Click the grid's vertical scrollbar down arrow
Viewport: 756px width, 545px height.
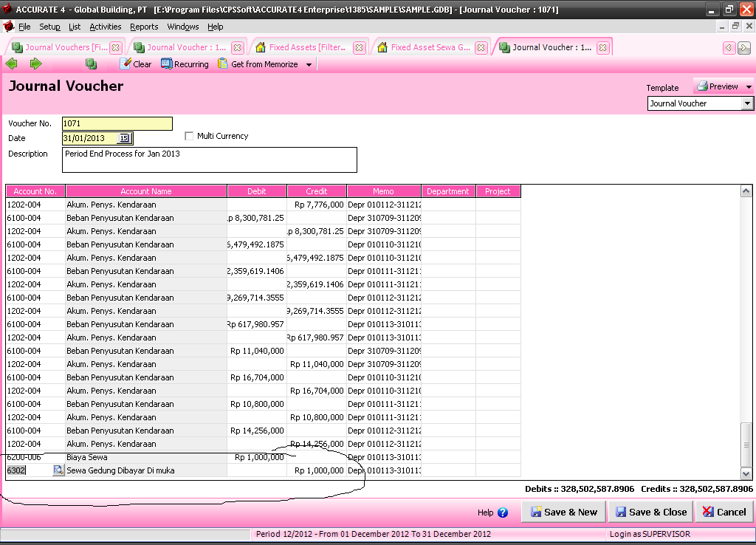click(746, 473)
